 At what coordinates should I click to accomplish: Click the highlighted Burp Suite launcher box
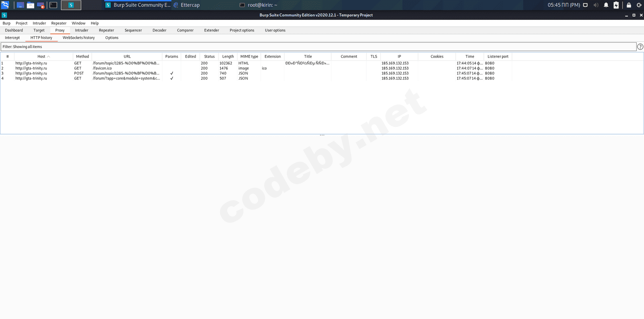coord(71,5)
